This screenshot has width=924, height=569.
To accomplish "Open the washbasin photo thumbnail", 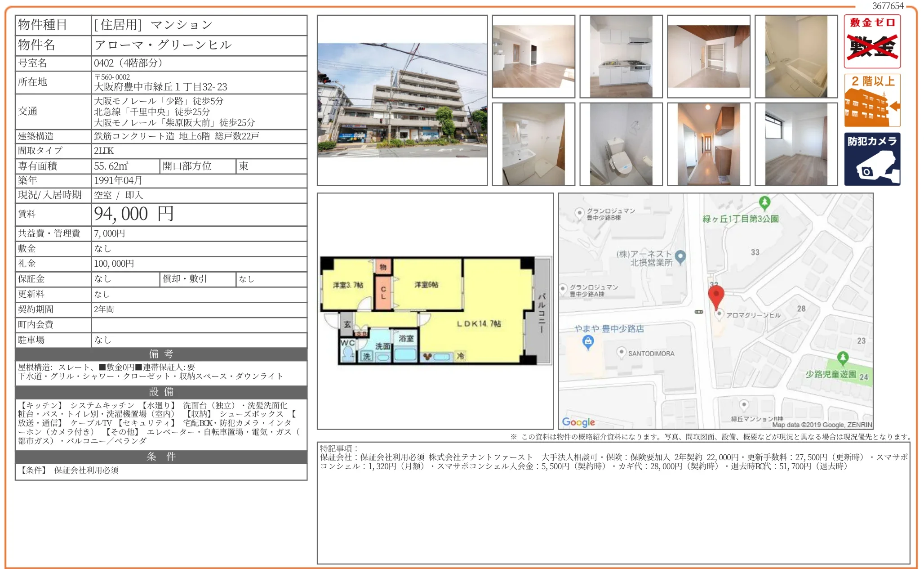I will coord(533,144).
